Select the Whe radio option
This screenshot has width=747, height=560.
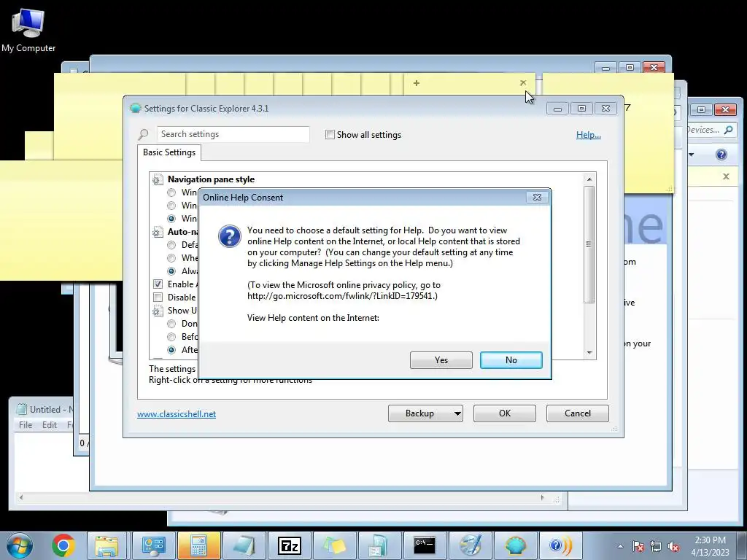171,258
